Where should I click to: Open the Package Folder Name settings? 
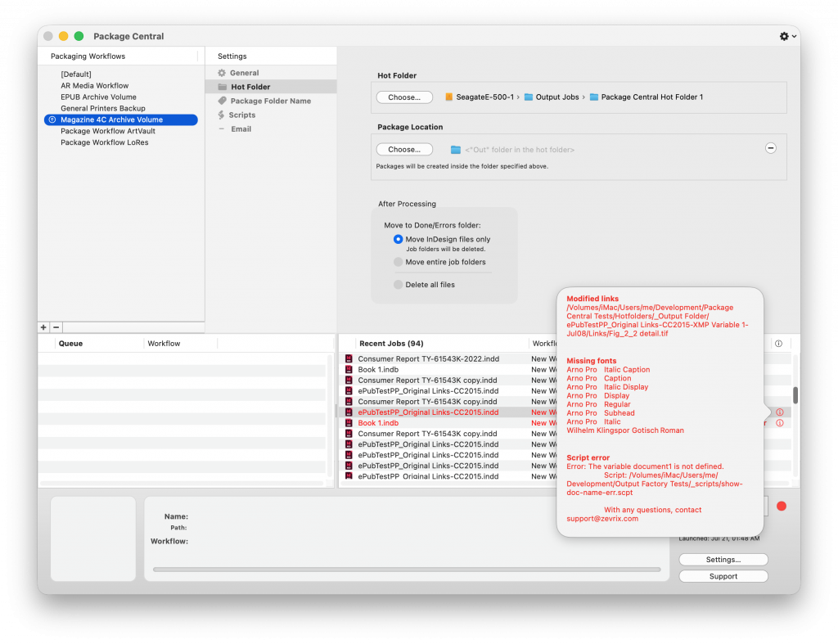click(x=270, y=101)
